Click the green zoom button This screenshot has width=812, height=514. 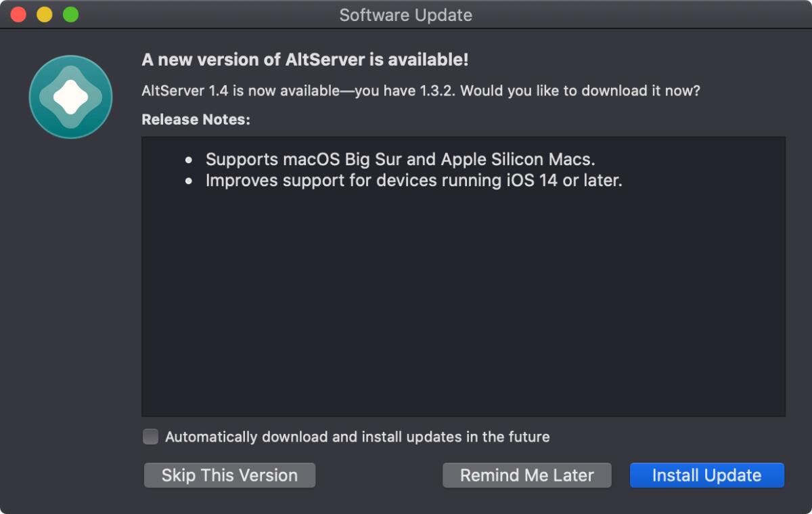(70, 12)
